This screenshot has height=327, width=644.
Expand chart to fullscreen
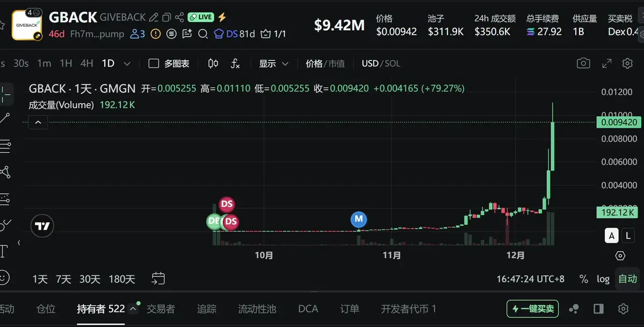(x=606, y=63)
